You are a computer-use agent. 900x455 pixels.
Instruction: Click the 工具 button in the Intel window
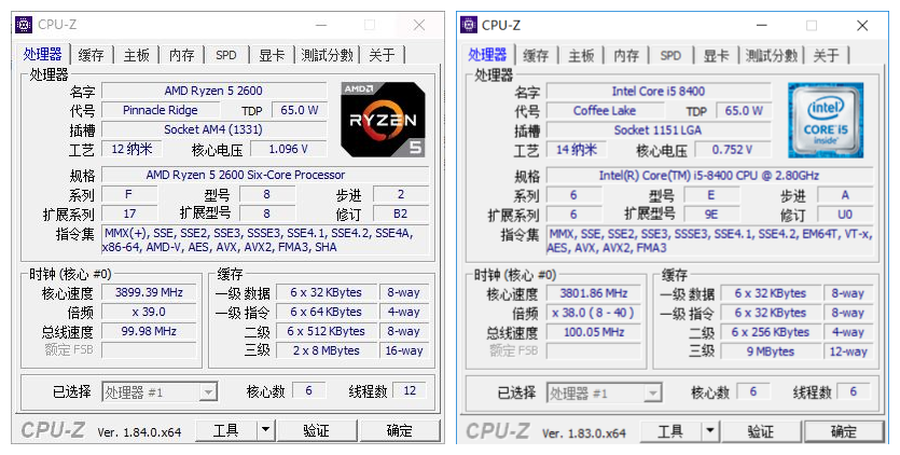[669, 432]
